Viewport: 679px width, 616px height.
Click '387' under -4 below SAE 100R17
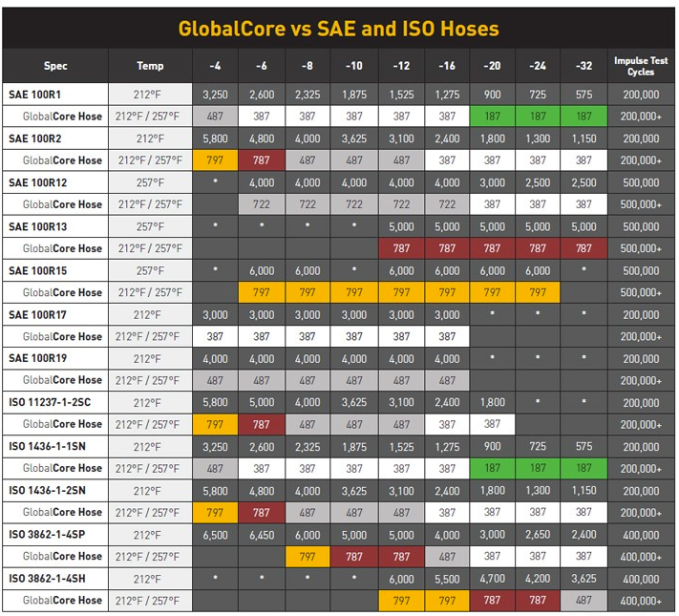click(215, 336)
